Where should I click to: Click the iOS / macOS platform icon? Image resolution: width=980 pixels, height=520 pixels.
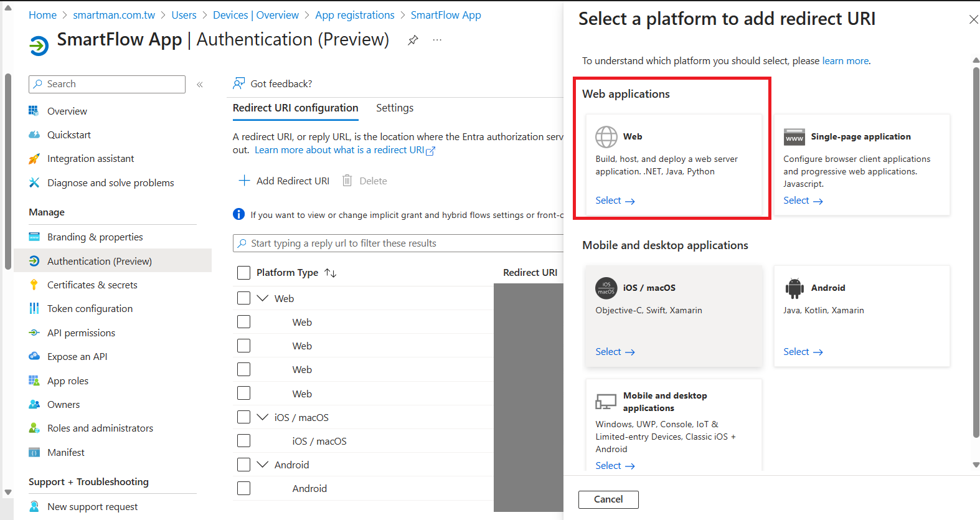coord(606,288)
